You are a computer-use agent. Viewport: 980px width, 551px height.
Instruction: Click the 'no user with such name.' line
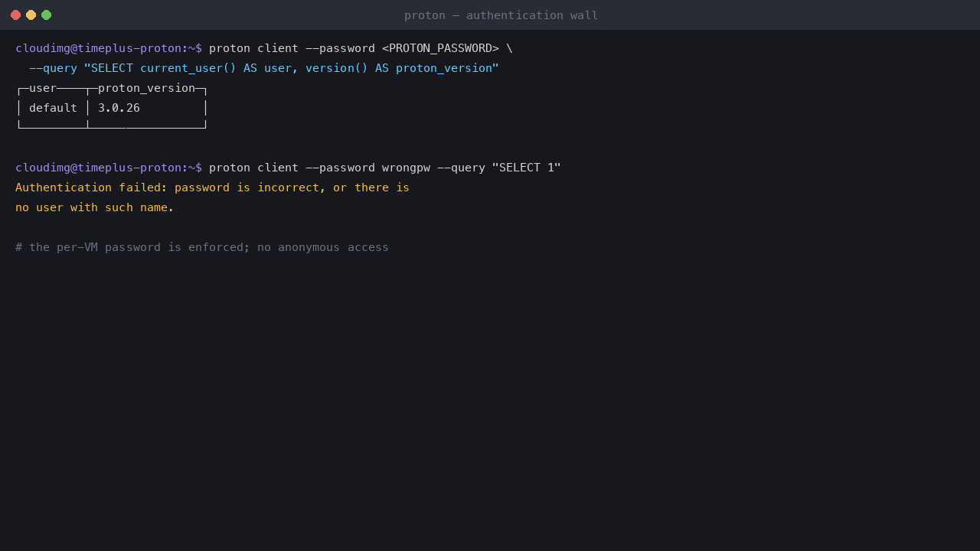tap(95, 207)
